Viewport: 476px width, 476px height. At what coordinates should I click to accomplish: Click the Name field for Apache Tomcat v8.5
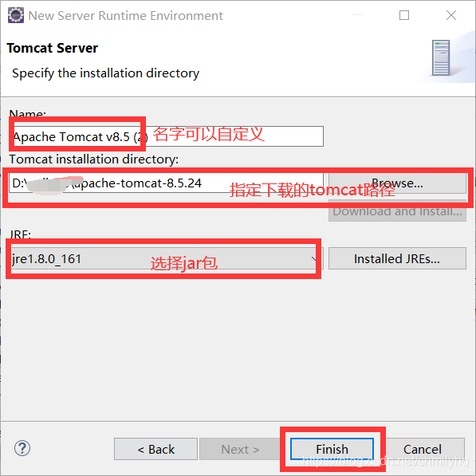point(166,136)
